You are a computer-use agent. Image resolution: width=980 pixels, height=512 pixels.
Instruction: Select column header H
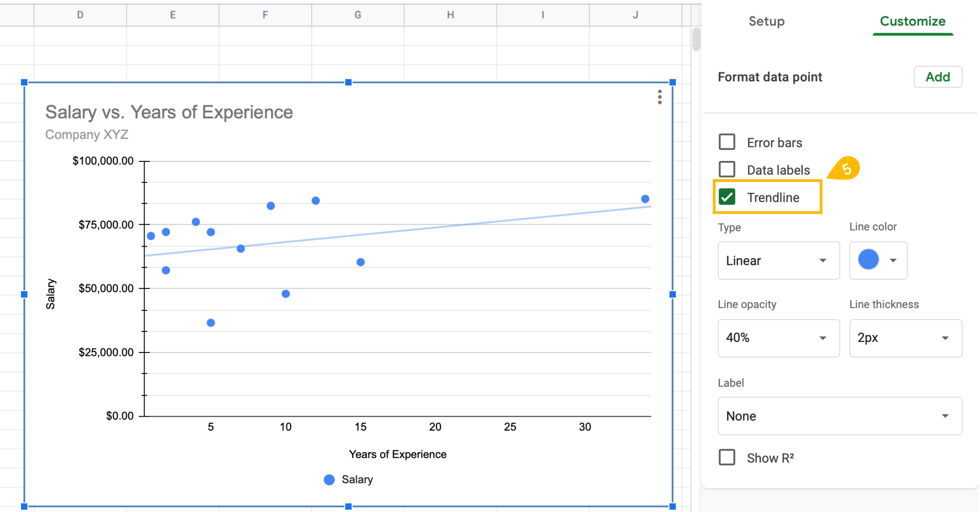[450, 14]
